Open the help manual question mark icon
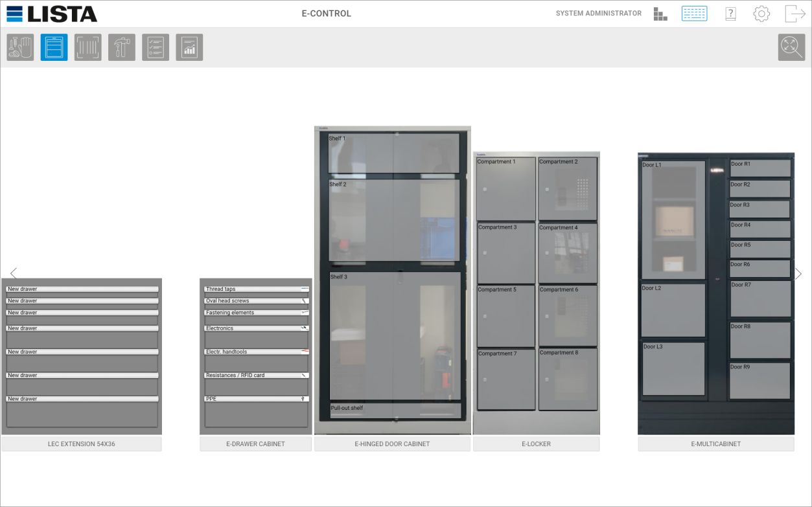The image size is (812, 507). click(x=730, y=14)
